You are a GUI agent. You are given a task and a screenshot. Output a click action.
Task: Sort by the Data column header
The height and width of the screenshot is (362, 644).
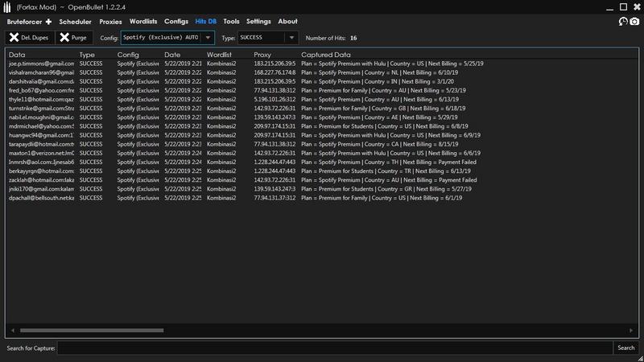click(x=17, y=55)
